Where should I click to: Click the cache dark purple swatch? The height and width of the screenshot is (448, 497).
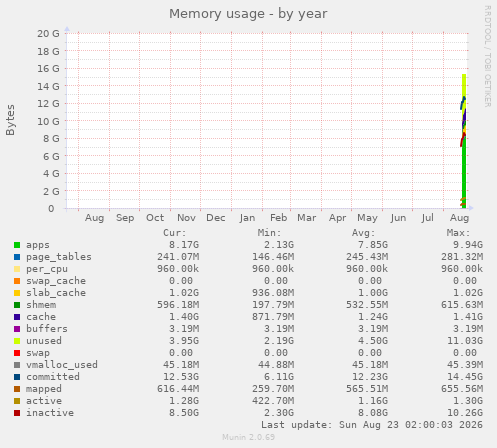tap(17, 317)
